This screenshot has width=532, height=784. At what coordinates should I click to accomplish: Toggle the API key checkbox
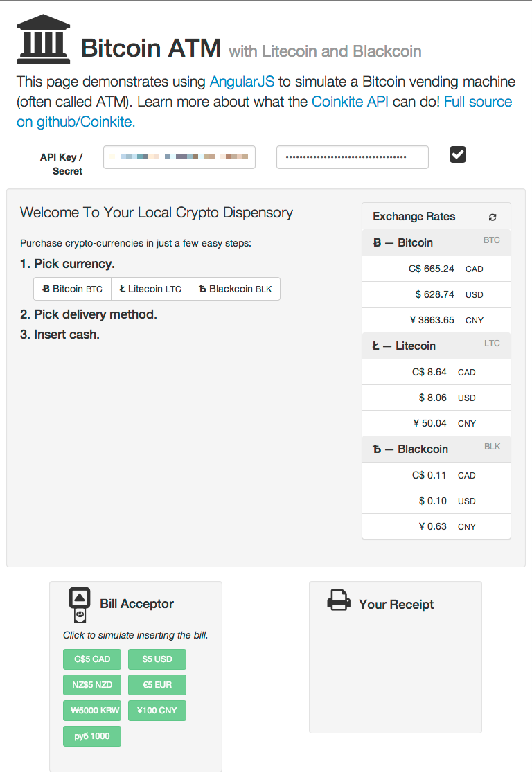coord(457,154)
